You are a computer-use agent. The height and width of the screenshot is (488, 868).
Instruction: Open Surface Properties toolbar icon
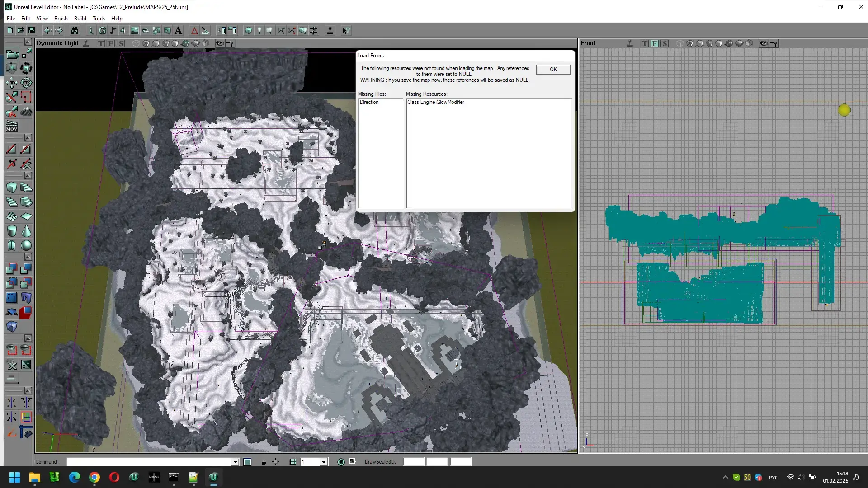pos(233,31)
